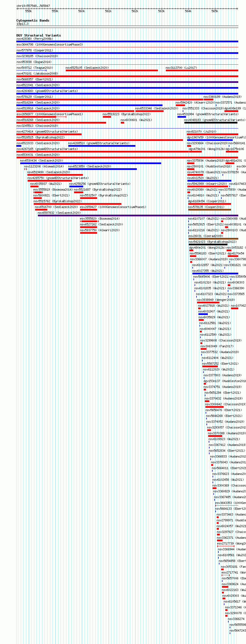Image resolution: width=246 pixels, height=644 pixels.
Task: Select the 561k ruler tick label
Action: 108,11
